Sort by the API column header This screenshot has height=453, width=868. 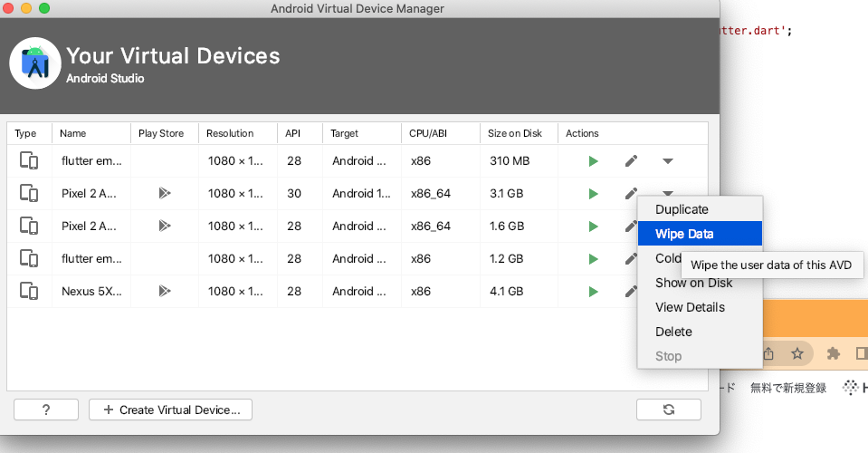click(x=300, y=133)
